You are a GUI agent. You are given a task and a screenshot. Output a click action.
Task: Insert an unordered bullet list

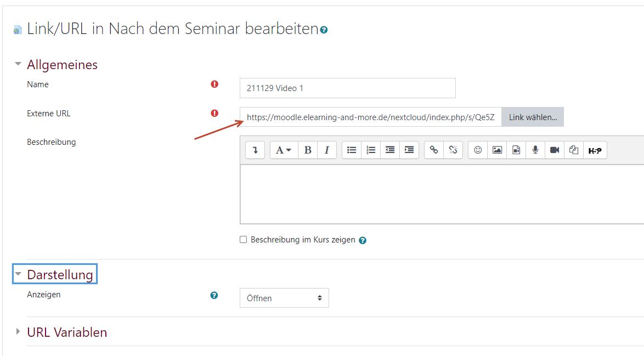coord(352,150)
